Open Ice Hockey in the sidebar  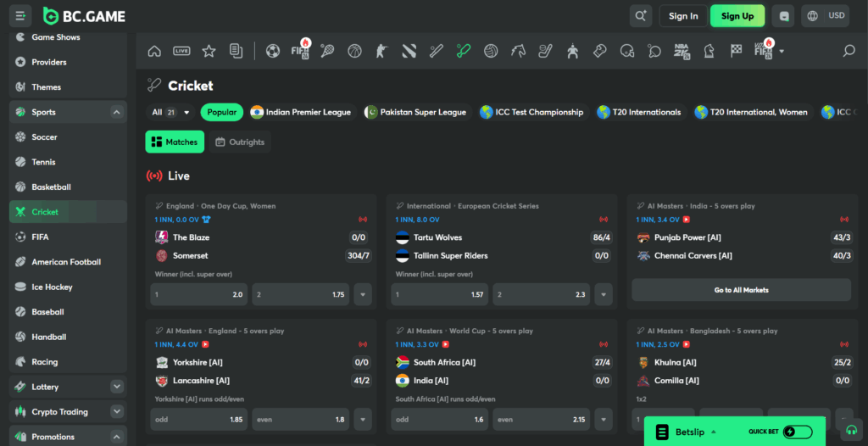coord(68,287)
